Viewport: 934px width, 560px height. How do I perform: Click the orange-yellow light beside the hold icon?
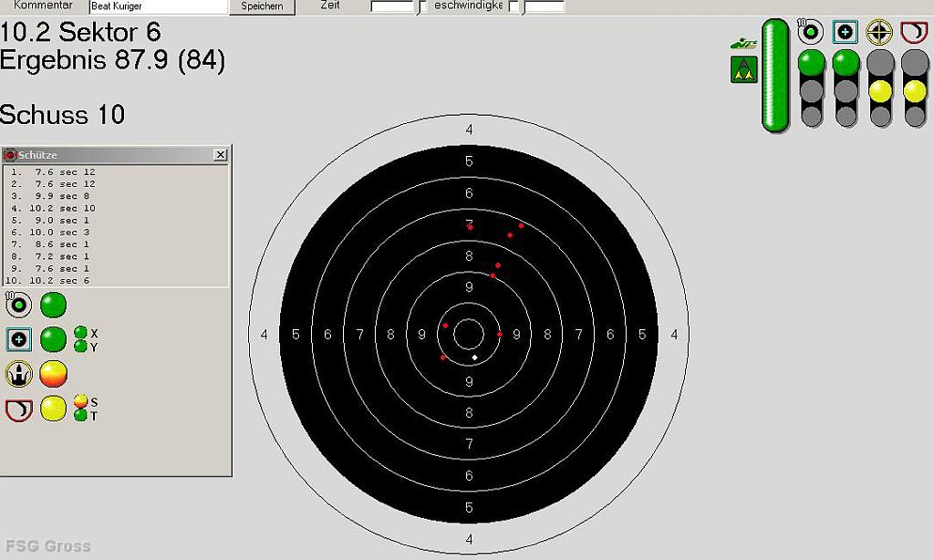[53, 374]
